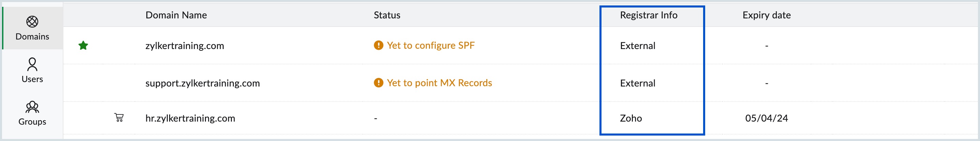Screen dimensions: 980x141
Task: Click the Registrar Info column header
Action: coord(649,15)
